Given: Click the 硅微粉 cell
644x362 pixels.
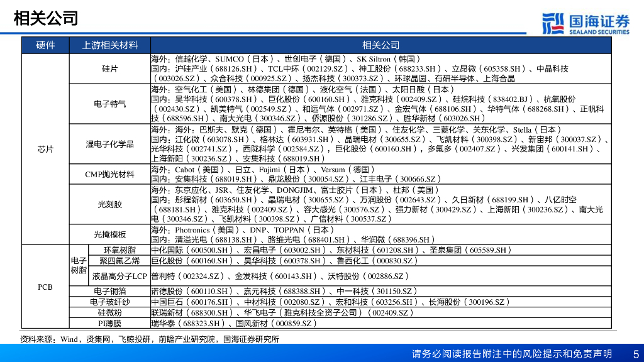Looking at the screenshot, I should coord(109,313).
